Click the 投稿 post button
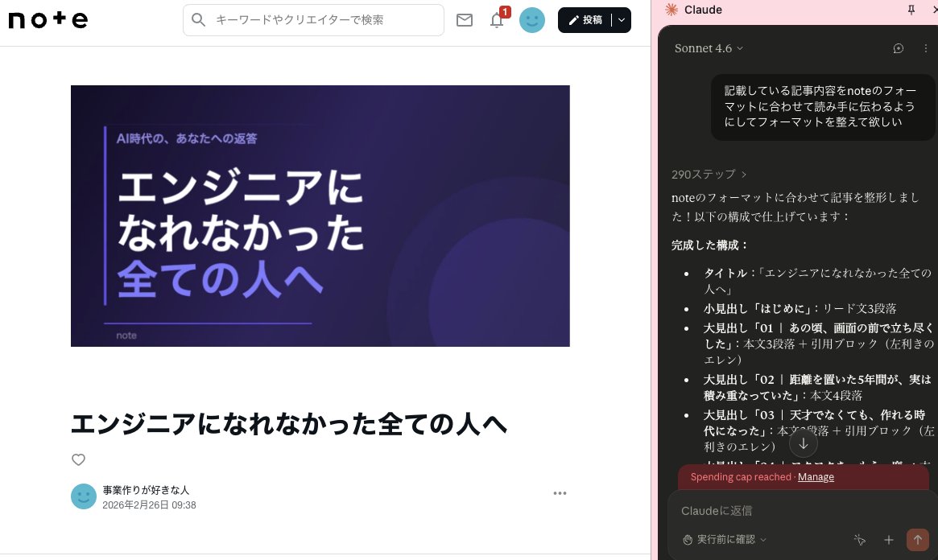Screen dimensions: 938x560 point(585,20)
